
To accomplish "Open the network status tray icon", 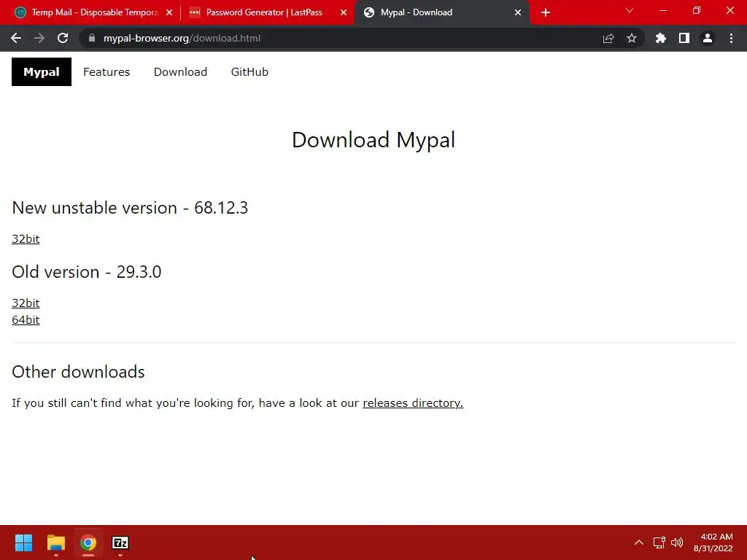I will (659, 542).
